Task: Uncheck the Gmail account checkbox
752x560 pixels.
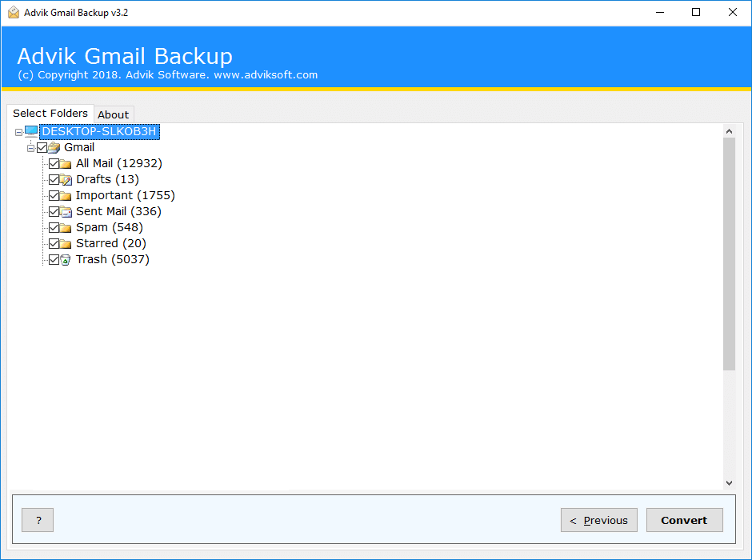Action: (42, 148)
